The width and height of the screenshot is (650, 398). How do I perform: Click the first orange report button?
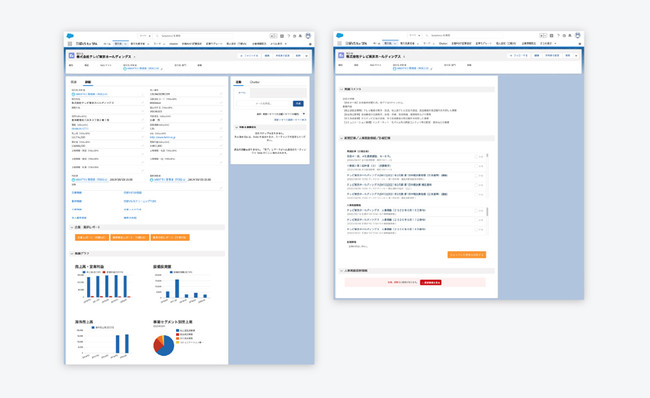92,238
